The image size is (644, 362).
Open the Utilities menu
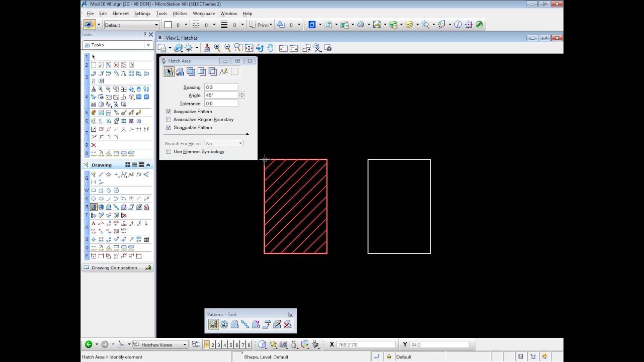180,14
